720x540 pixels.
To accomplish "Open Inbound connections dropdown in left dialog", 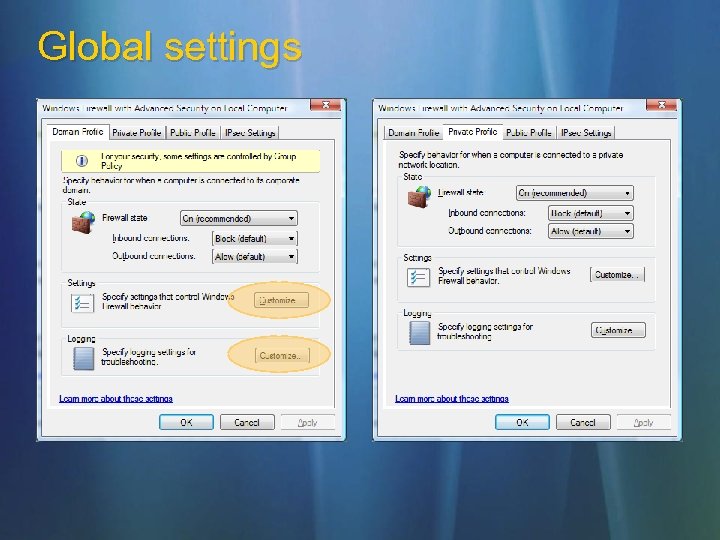I will pos(255,238).
